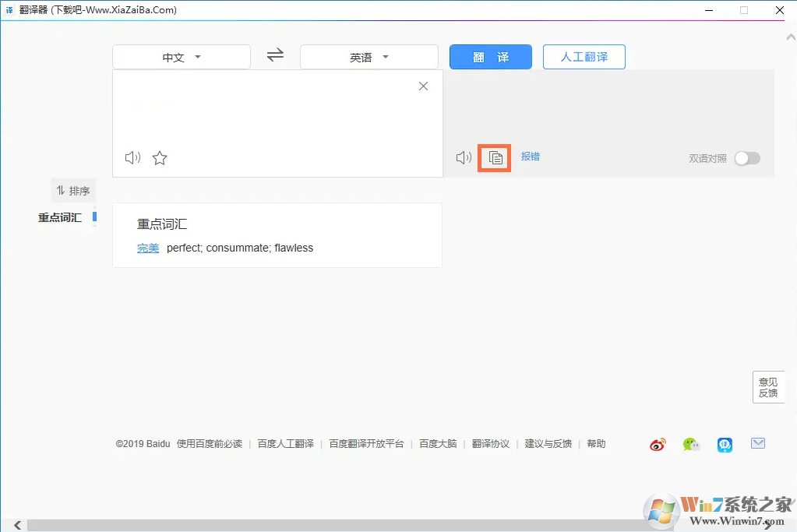Screen dimensions: 797x532
Task: Open the 完美 word definition link
Action: point(147,248)
